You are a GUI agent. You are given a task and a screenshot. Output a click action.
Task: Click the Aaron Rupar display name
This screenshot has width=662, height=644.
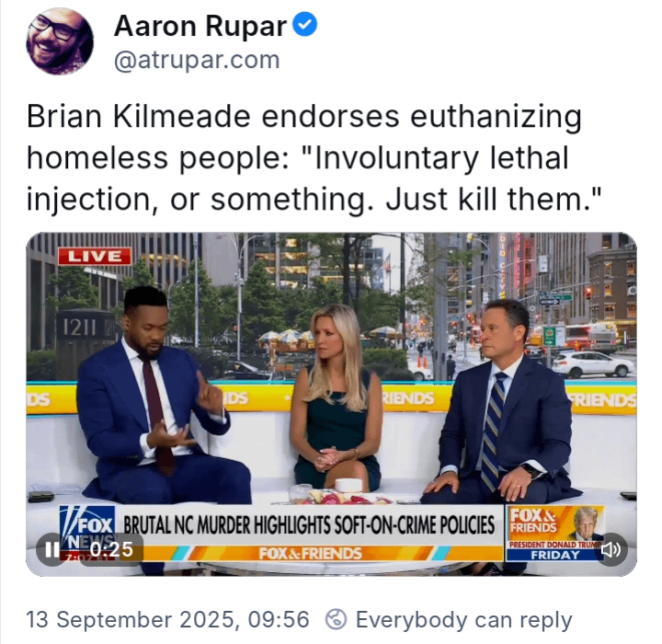200,26
